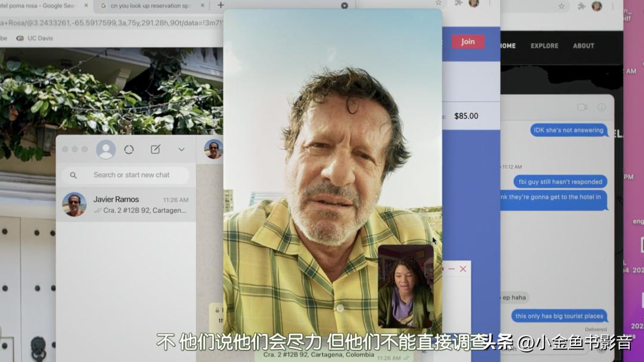Open extensions puzzle icon in right browser
The height and width of the screenshot is (362, 644).
click(x=579, y=6)
